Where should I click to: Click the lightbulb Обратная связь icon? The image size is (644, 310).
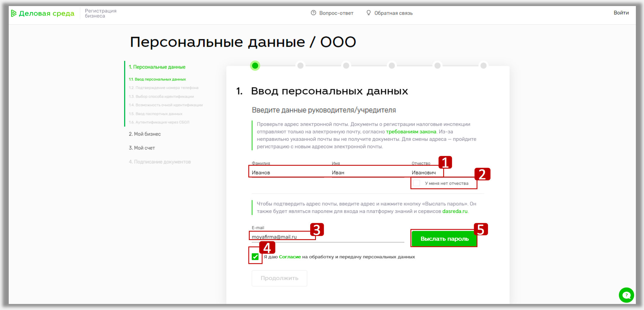point(368,13)
